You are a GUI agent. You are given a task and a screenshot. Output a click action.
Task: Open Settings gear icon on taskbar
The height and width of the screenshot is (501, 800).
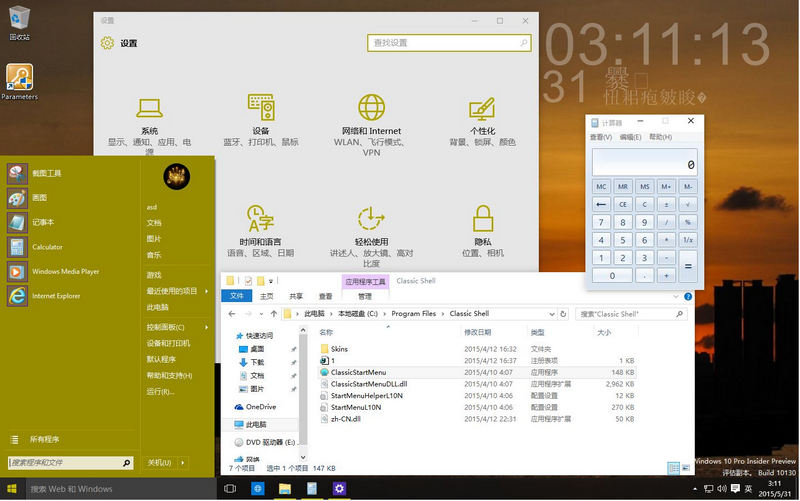[x=339, y=489]
